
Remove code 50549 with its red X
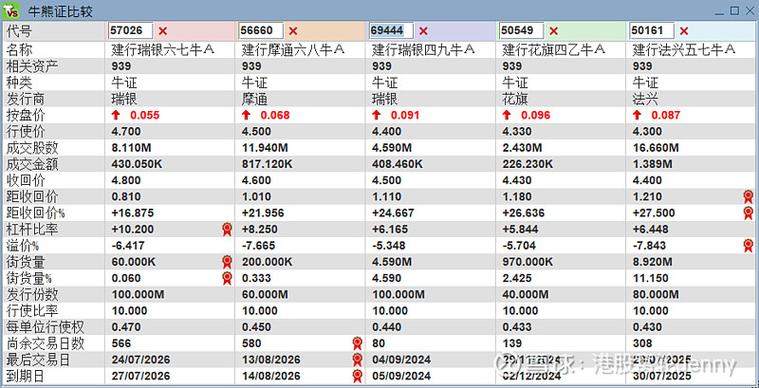(553, 31)
